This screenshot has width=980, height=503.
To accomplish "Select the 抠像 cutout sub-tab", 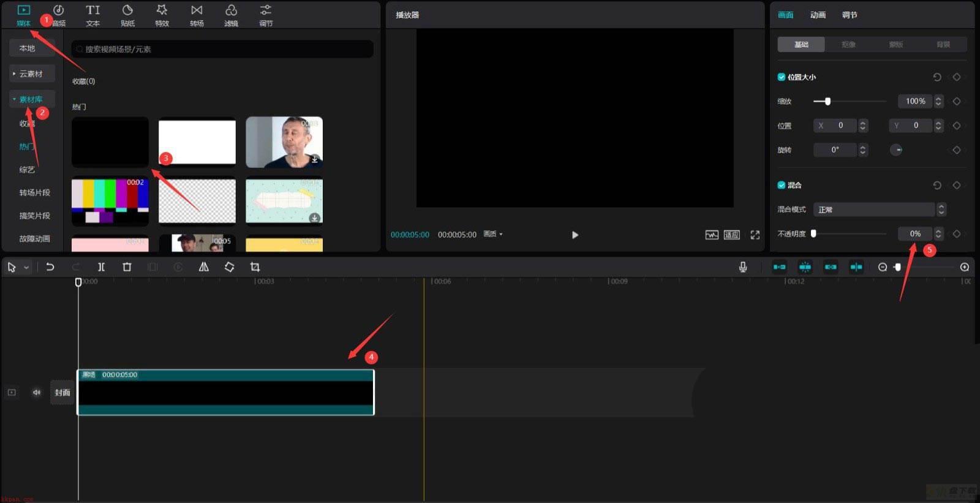I will [848, 44].
